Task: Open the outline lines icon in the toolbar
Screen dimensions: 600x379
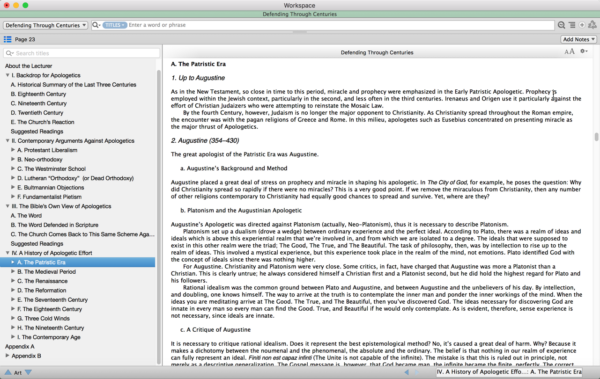Action: coord(572,25)
